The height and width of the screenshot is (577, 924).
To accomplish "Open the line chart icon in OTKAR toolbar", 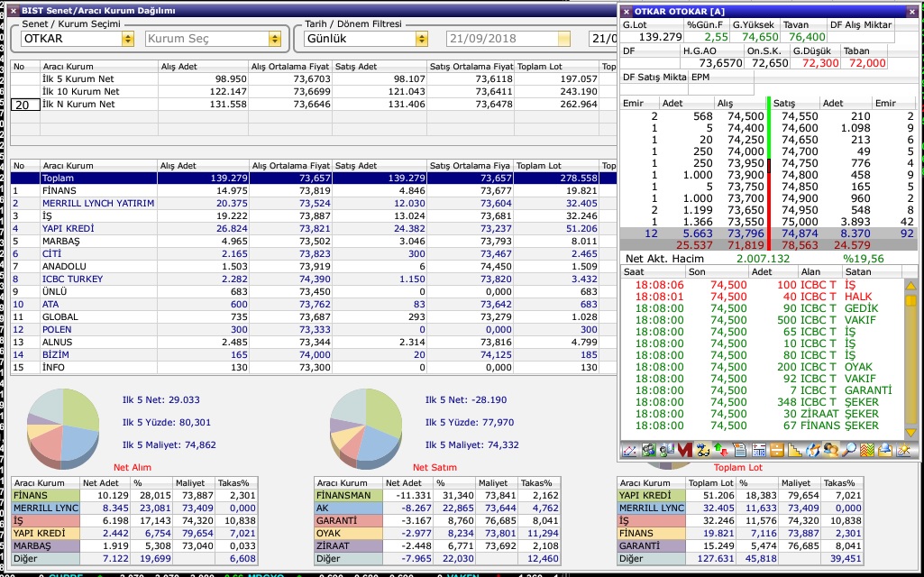I will (629, 450).
